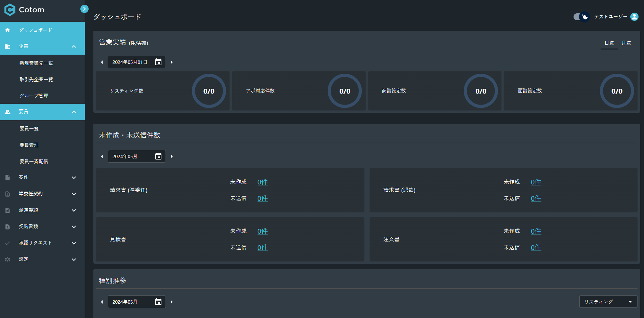Collapse the 企業 section
Viewport: 644px width, 318px height.
74,46
